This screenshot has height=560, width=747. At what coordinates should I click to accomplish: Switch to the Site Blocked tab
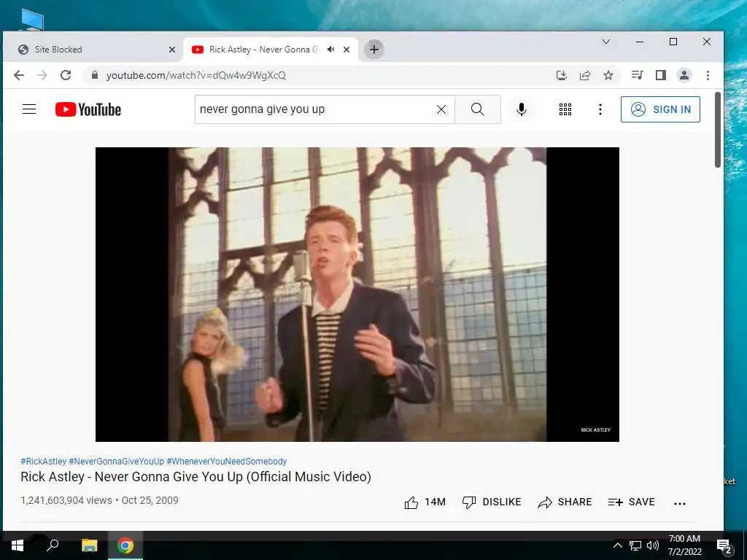(x=93, y=50)
